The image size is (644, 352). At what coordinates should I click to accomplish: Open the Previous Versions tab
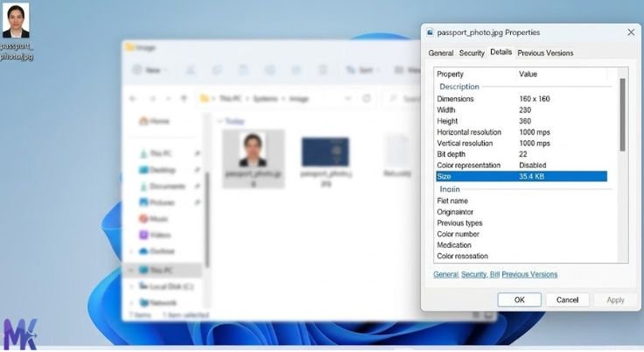(x=545, y=53)
